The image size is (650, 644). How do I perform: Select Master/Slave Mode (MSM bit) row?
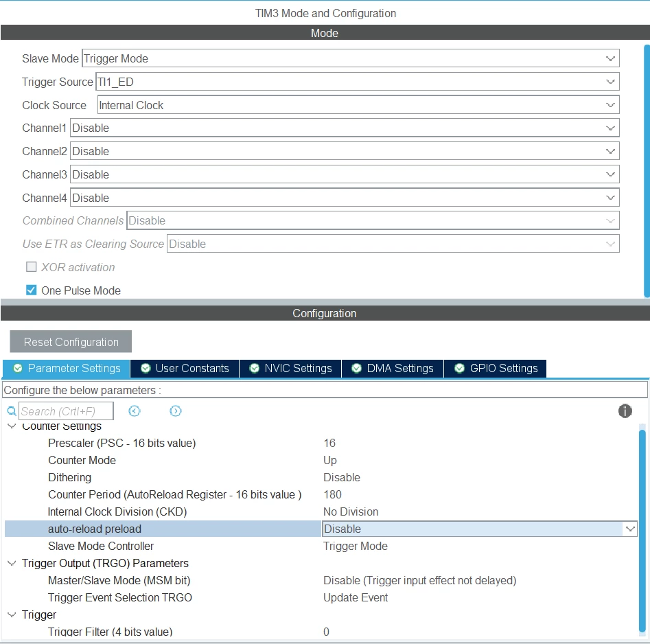coord(119,580)
